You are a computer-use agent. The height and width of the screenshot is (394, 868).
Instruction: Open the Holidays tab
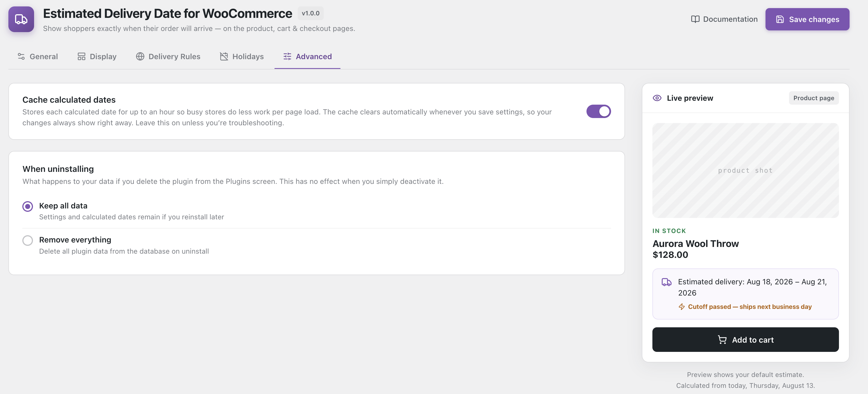coord(242,57)
